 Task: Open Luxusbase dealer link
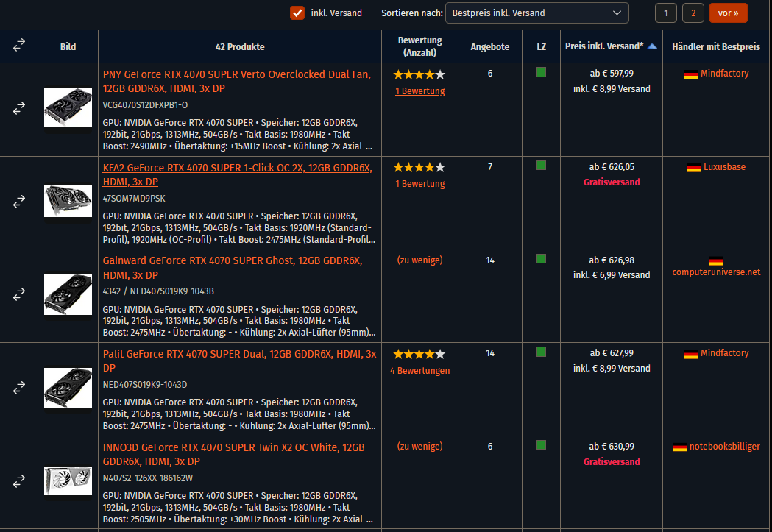pos(724,167)
